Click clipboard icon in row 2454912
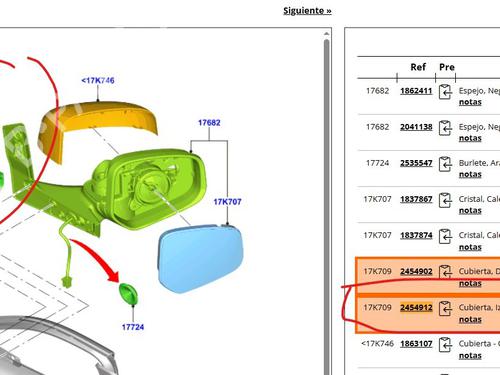The image size is (500, 375). [x=445, y=308]
